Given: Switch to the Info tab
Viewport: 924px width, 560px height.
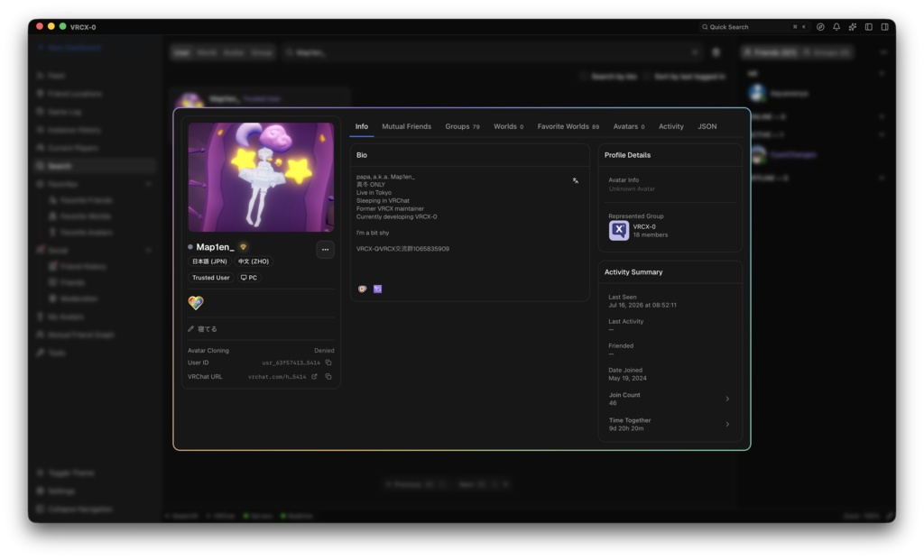Looking at the screenshot, I should tap(361, 126).
